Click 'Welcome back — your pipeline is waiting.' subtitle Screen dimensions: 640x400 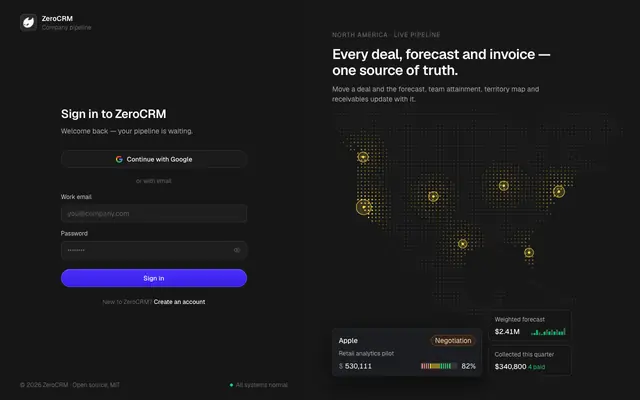127,131
